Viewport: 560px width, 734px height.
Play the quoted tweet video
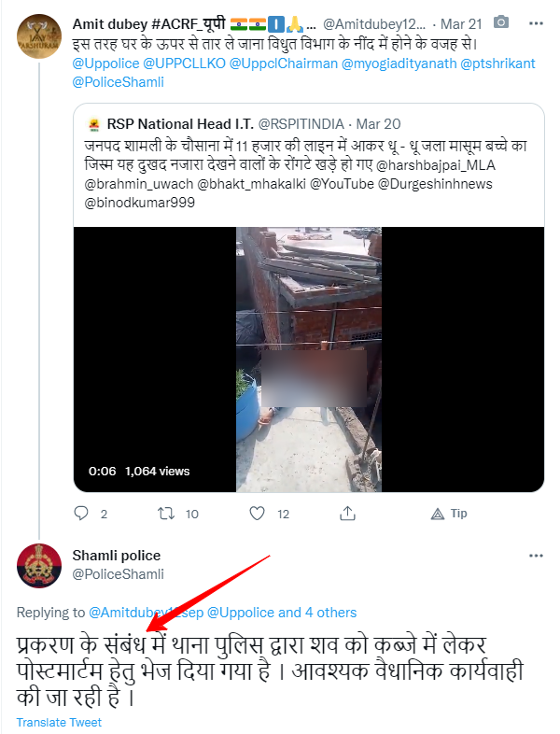click(309, 360)
